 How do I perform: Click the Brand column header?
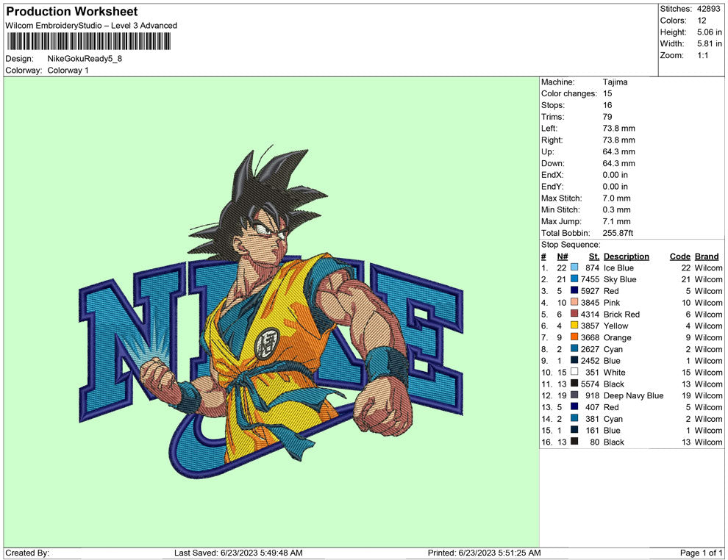tap(707, 256)
